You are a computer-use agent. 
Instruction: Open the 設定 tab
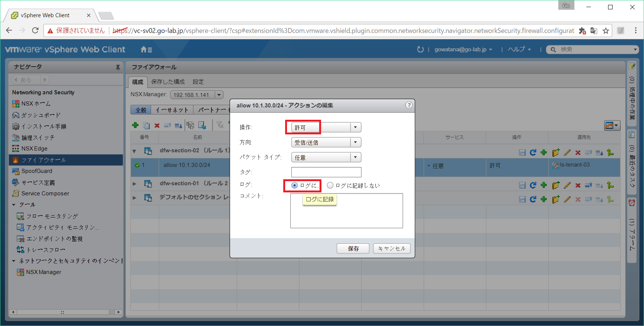pos(198,82)
